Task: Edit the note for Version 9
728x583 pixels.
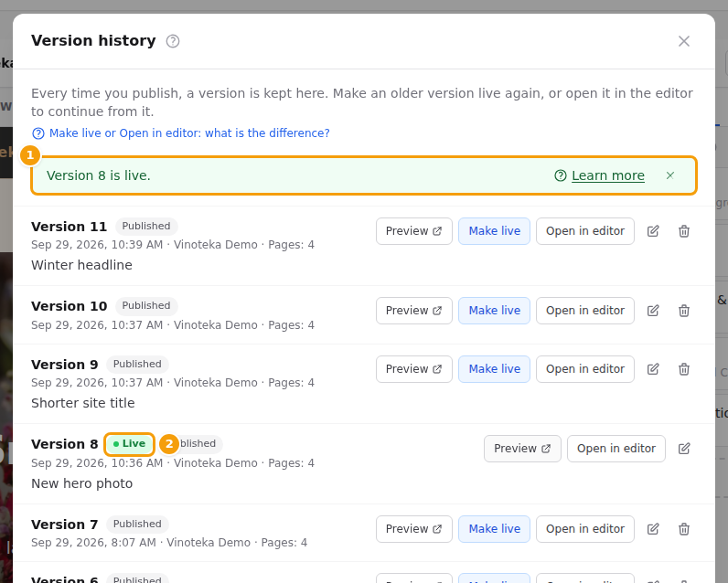Action: pyautogui.click(x=653, y=369)
